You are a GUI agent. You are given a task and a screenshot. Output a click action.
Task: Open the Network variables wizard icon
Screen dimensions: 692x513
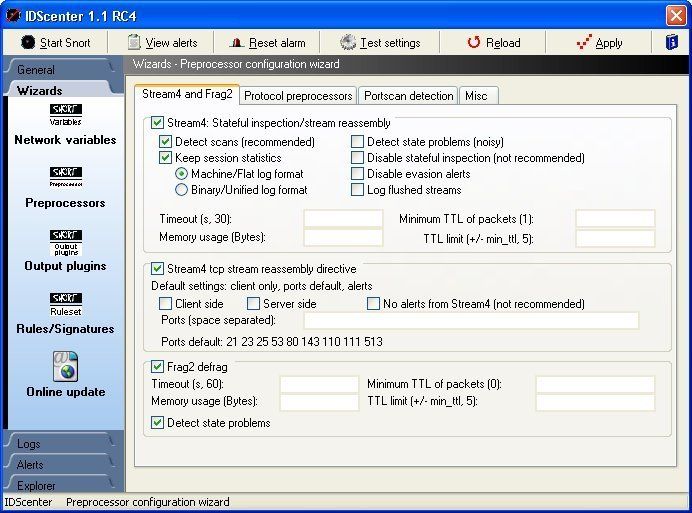pos(65,115)
